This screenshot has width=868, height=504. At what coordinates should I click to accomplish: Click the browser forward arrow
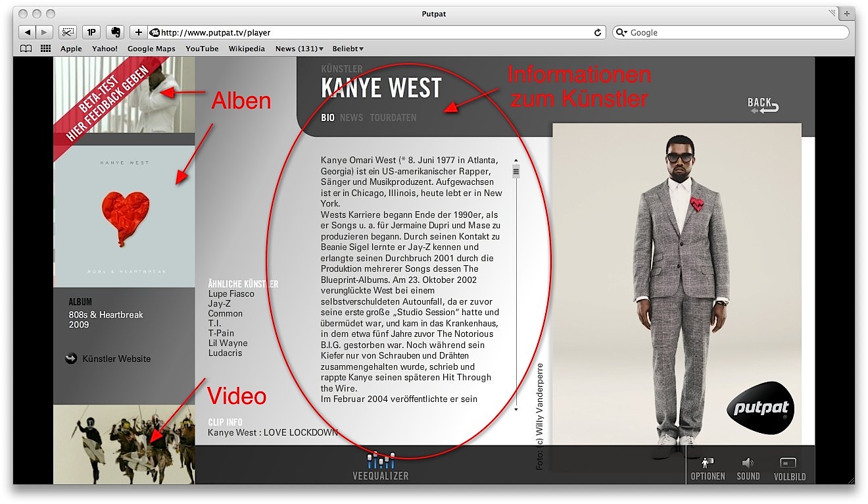tap(44, 32)
